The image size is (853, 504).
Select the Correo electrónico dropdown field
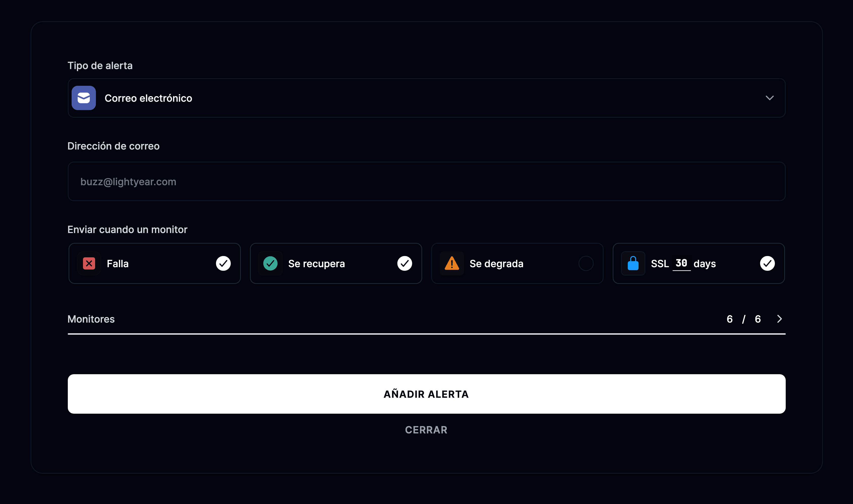[x=426, y=98]
